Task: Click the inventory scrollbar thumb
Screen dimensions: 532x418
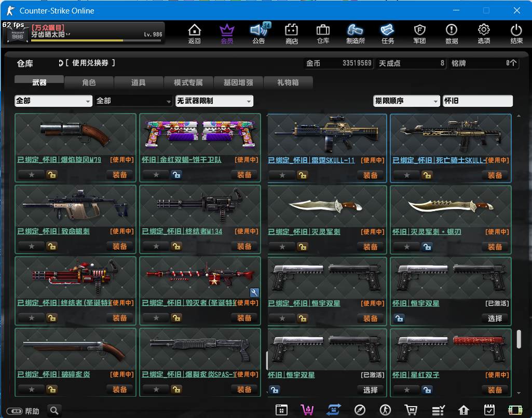Action: (519, 339)
